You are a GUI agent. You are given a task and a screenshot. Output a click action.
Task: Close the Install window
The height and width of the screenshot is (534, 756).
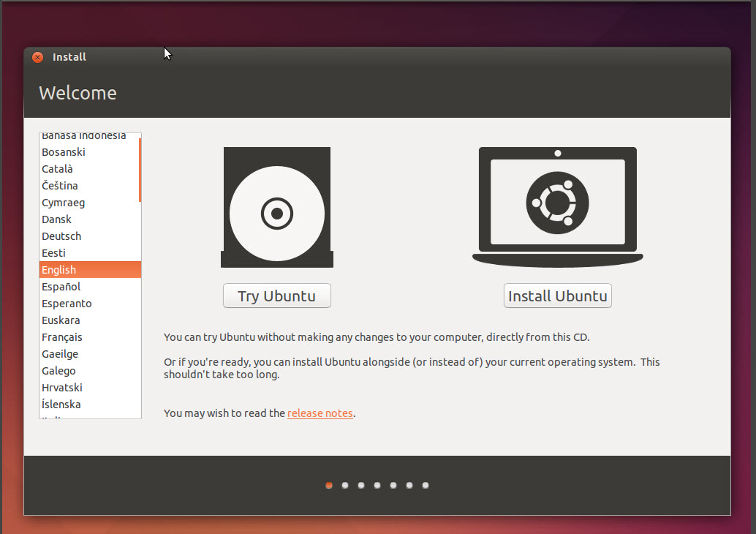(x=37, y=57)
